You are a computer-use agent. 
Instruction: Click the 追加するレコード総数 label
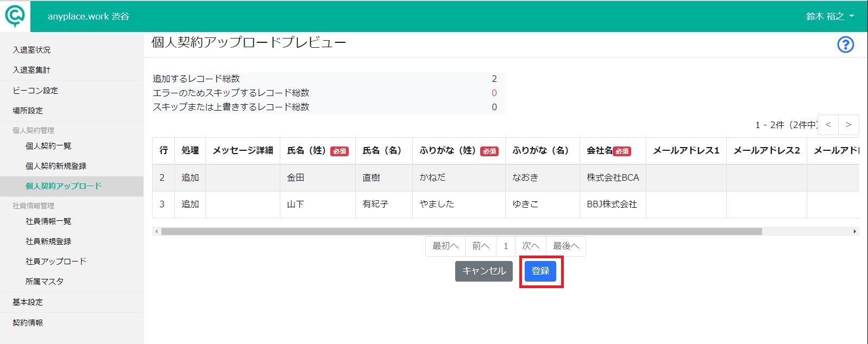point(196,79)
